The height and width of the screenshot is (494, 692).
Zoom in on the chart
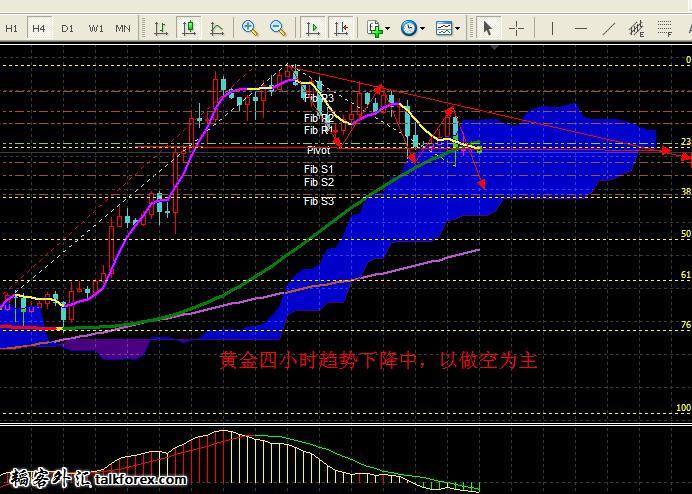tap(250, 29)
